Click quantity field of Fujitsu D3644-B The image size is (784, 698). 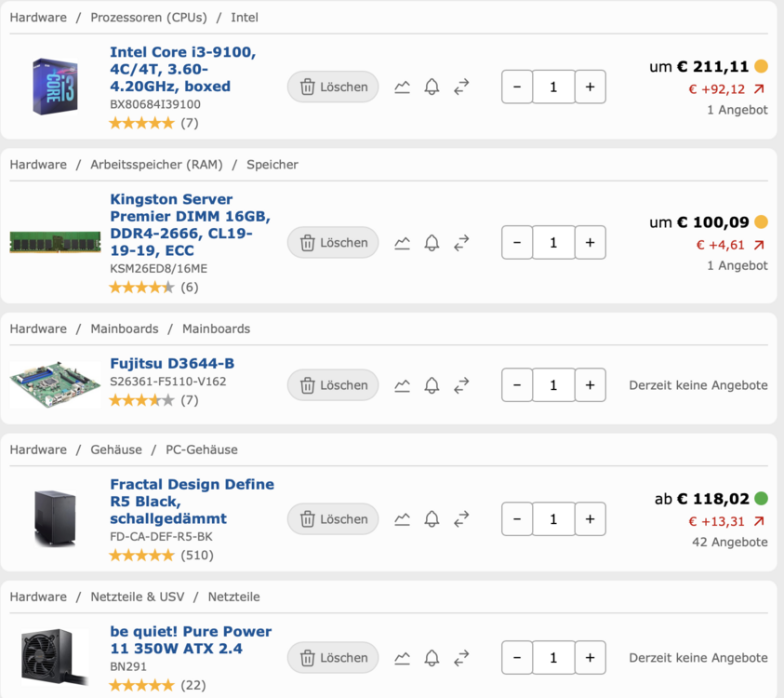[x=553, y=385]
